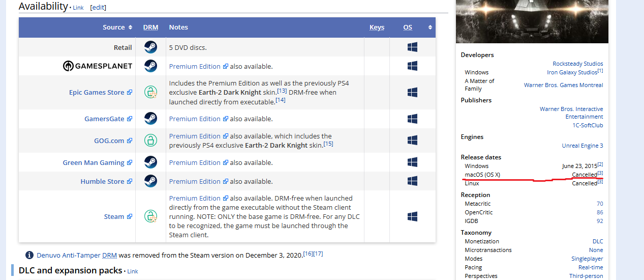The width and height of the screenshot is (644, 280).
Task: Click Windows OS icon in GamersGate row
Action: (x=412, y=119)
